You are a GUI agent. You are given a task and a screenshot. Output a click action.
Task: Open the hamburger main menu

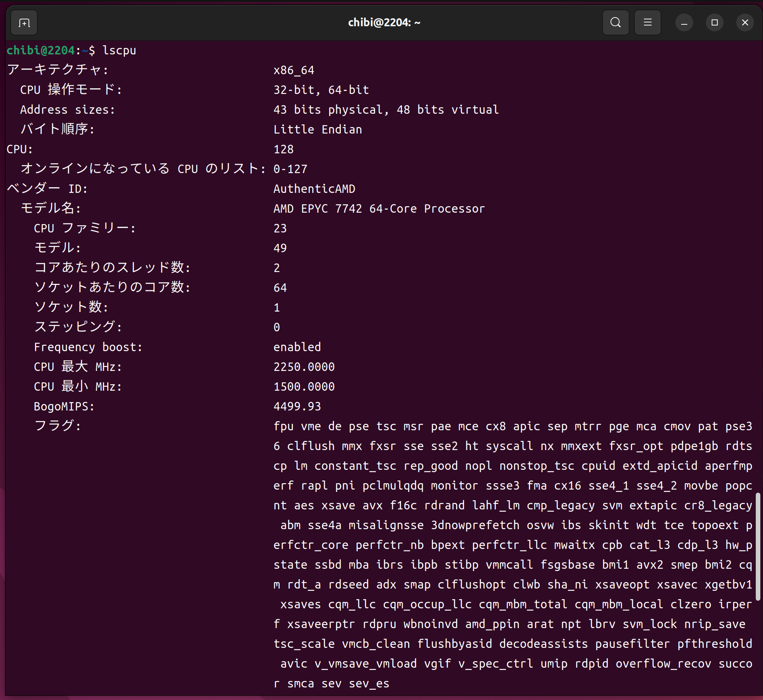(647, 23)
